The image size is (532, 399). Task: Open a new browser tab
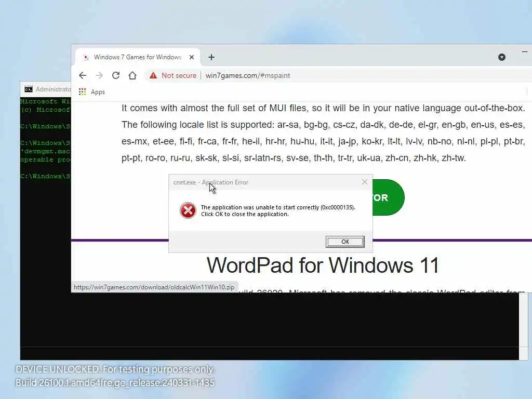[211, 57]
